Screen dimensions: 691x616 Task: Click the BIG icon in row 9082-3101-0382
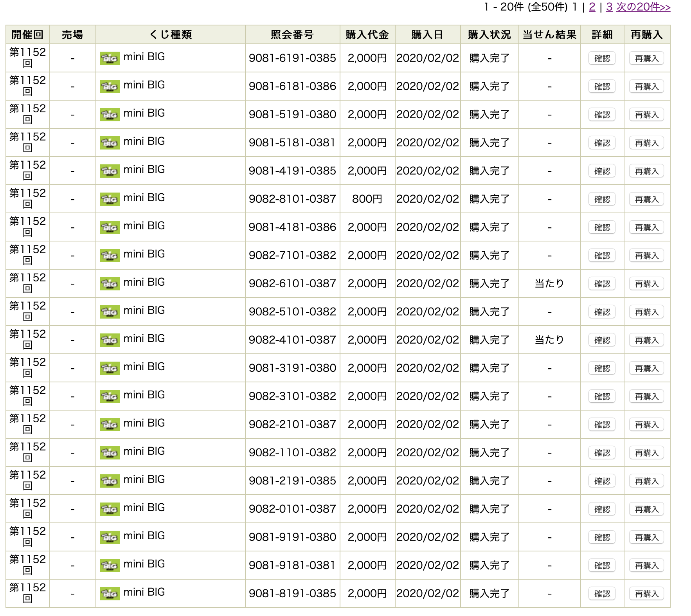110,396
